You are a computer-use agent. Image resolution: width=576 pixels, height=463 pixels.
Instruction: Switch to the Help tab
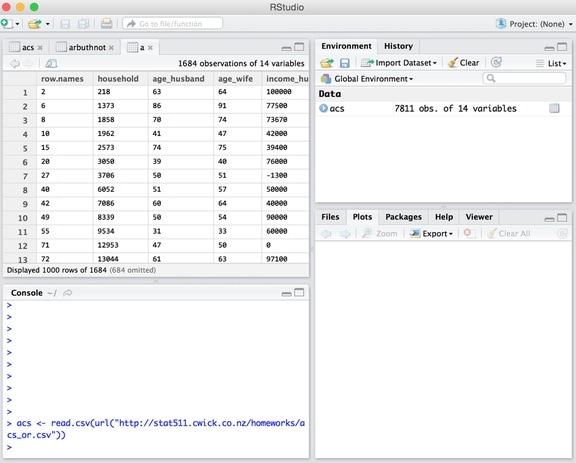[444, 217]
